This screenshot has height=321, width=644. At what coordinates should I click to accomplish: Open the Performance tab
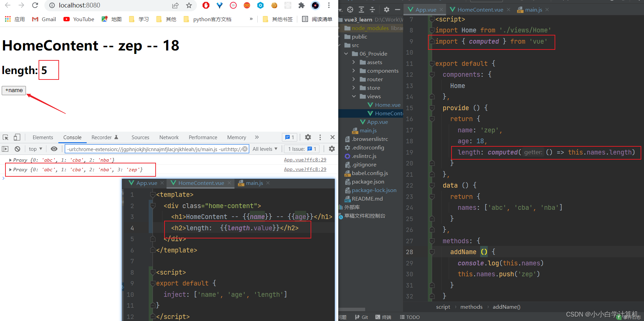[203, 137]
